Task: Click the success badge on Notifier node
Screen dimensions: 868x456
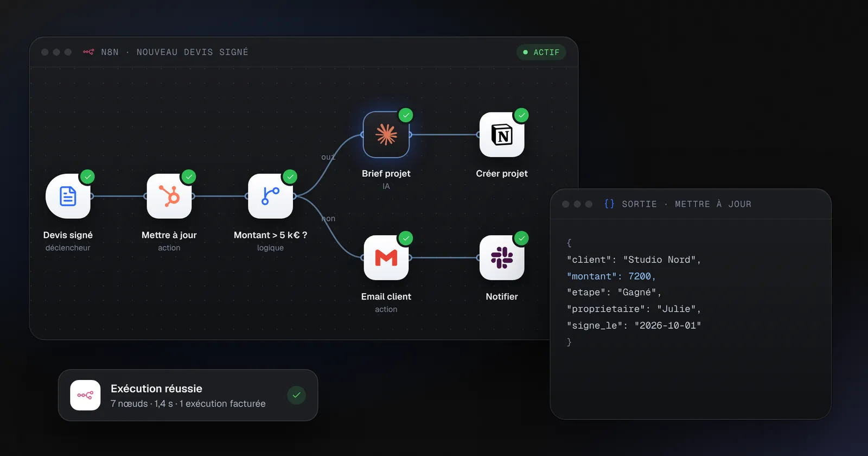Action: tap(521, 238)
